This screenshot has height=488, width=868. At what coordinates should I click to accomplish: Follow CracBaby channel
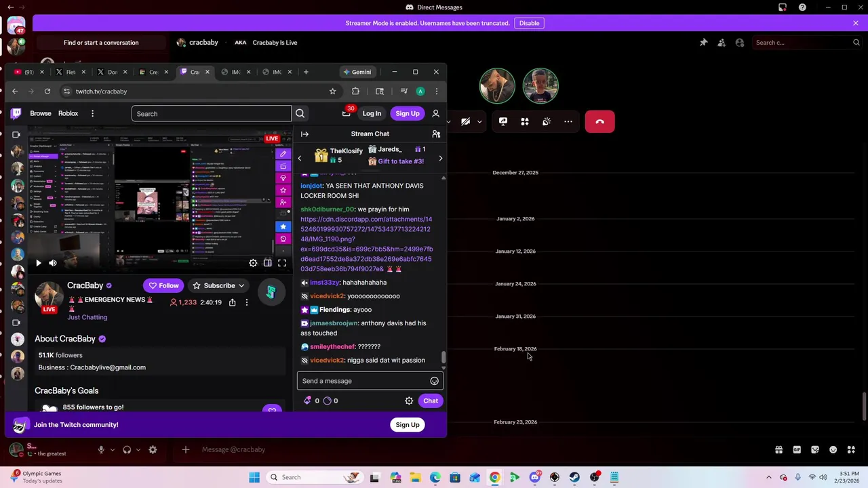(x=163, y=285)
